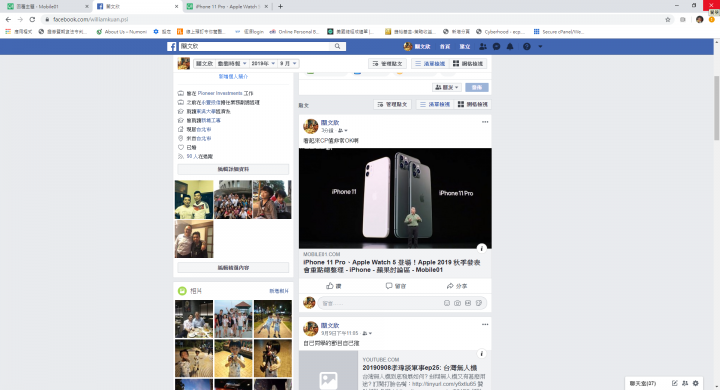
Task: Close the Facebook 關文欣 browser tab
Action: pos(176,6)
